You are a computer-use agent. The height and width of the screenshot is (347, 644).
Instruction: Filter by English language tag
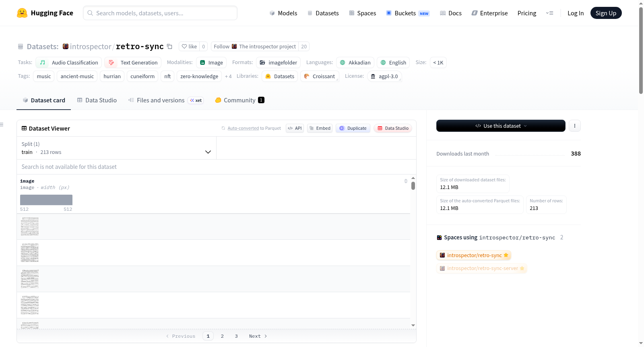pyautogui.click(x=393, y=62)
